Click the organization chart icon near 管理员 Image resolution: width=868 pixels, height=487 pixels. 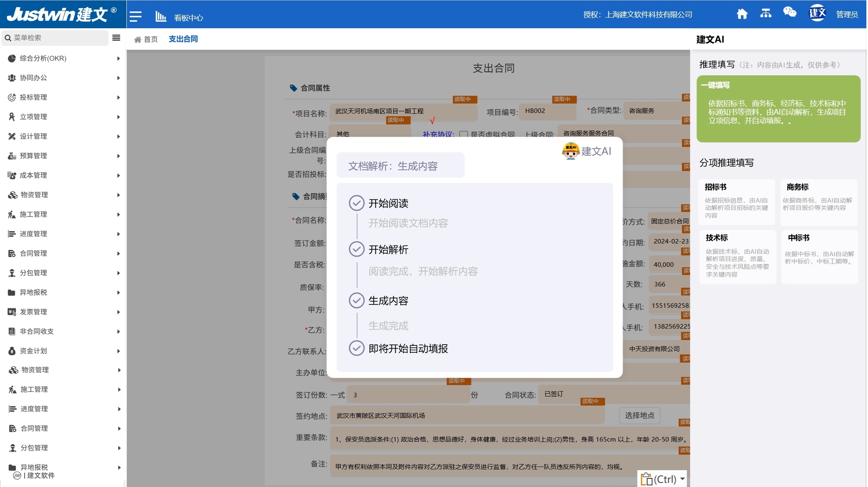click(x=765, y=14)
